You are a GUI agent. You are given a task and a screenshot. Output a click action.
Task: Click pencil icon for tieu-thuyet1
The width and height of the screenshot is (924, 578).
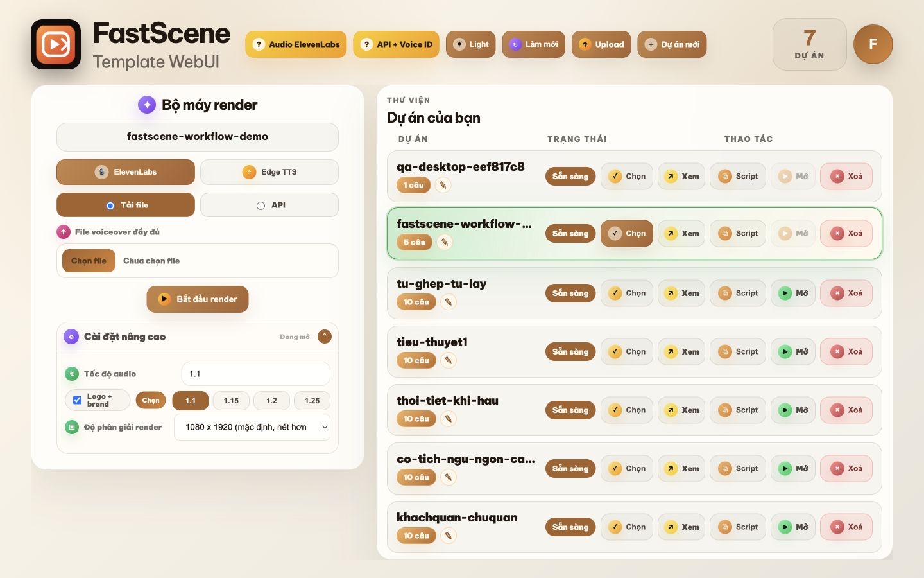pyautogui.click(x=449, y=360)
